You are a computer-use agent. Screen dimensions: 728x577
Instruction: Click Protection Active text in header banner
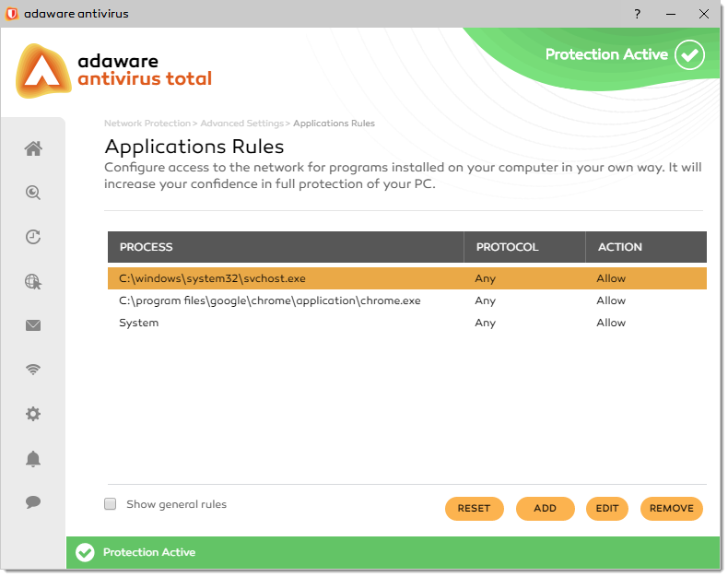click(606, 54)
